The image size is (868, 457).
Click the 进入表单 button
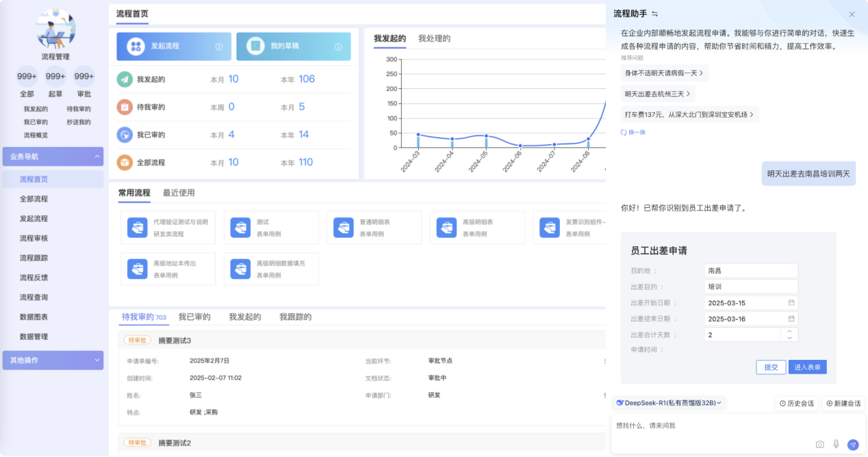pos(808,367)
